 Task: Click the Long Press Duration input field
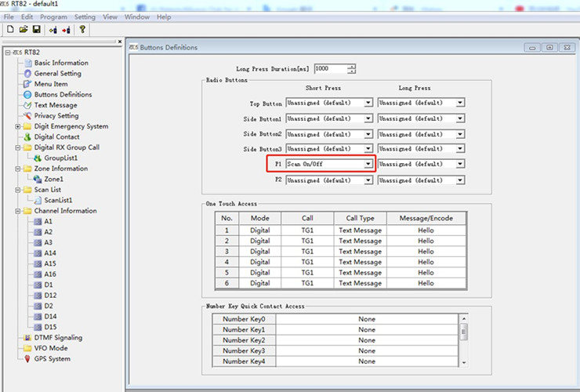tap(329, 69)
